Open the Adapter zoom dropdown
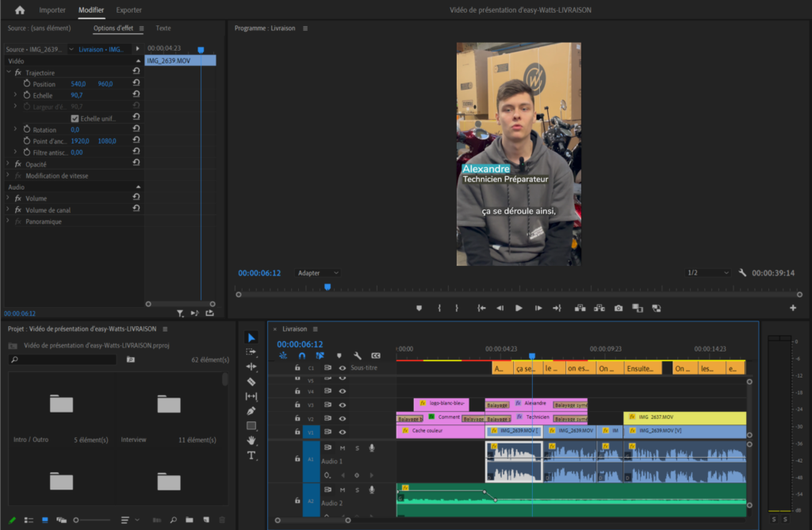812x530 pixels. click(x=317, y=273)
